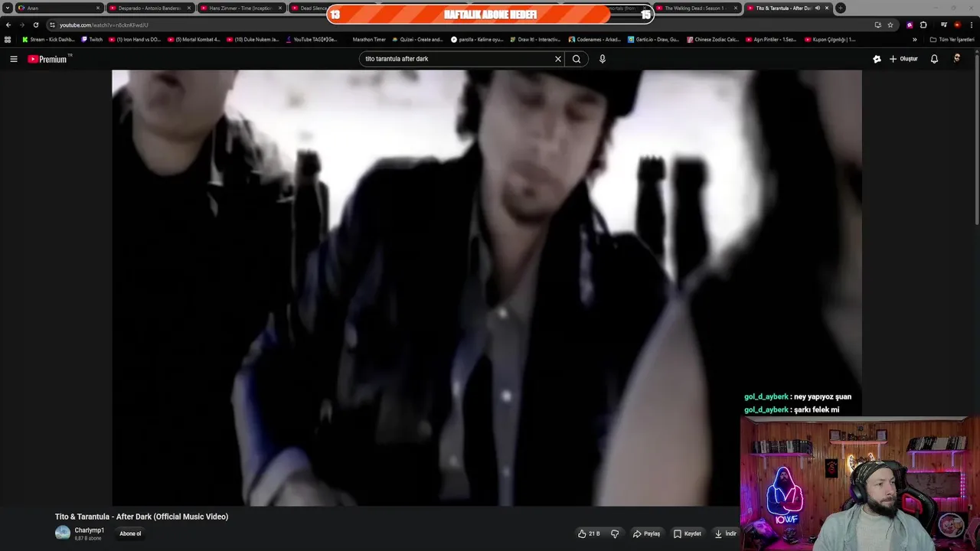Viewport: 980px width, 551px height.
Task: Click the browser address bar URL
Action: point(104,24)
